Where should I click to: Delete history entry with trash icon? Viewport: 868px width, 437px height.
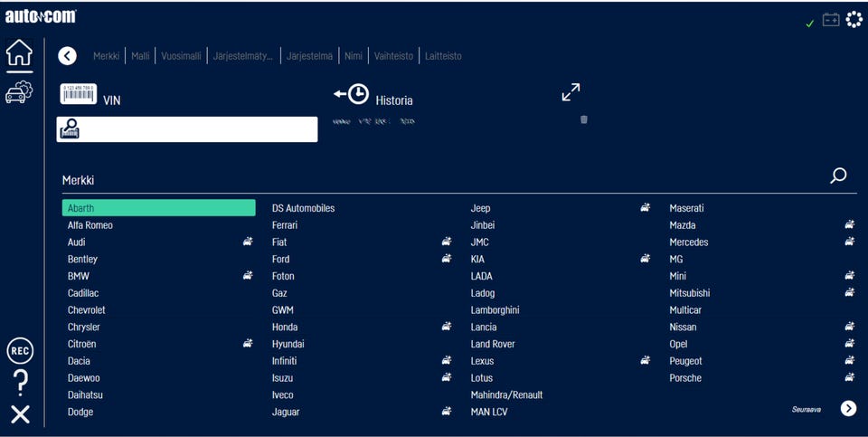583,119
